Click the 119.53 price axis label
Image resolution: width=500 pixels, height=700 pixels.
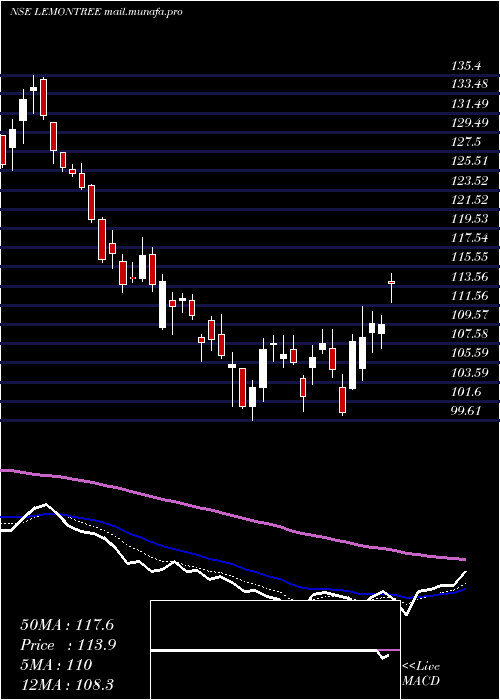pyautogui.click(x=470, y=219)
